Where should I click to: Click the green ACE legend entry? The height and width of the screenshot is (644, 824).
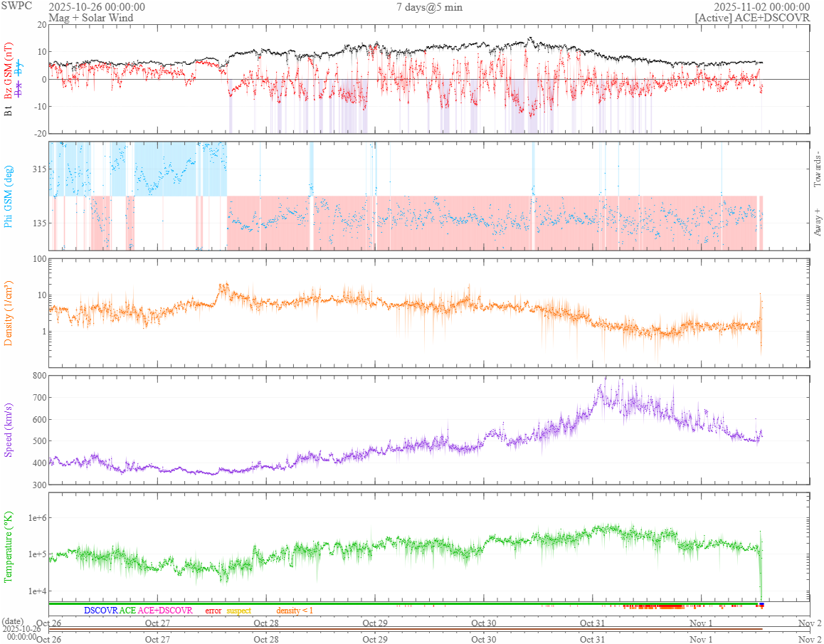click(127, 611)
